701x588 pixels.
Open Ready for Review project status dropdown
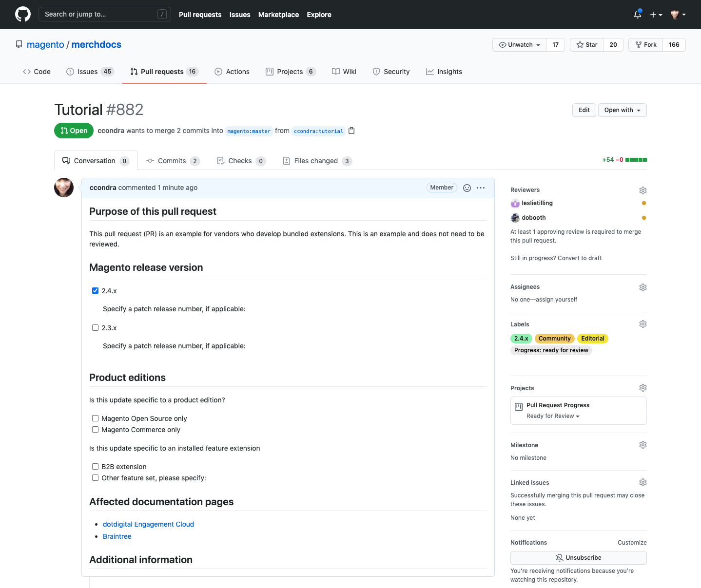click(553, 416)
